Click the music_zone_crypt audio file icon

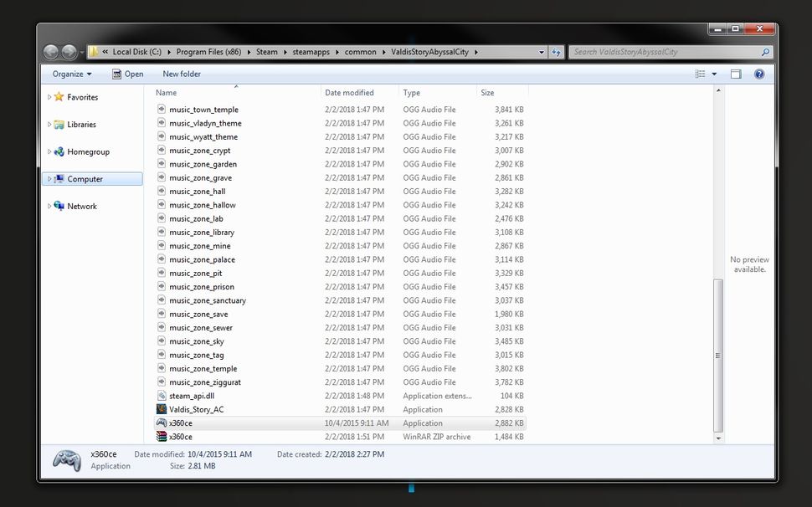(x=162, y=150)
